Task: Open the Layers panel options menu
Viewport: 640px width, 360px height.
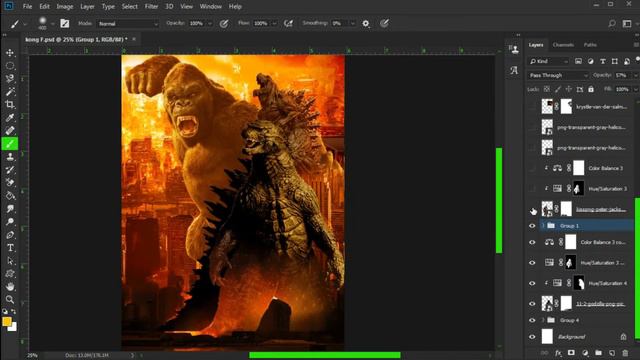Action: tap(636, 45)
